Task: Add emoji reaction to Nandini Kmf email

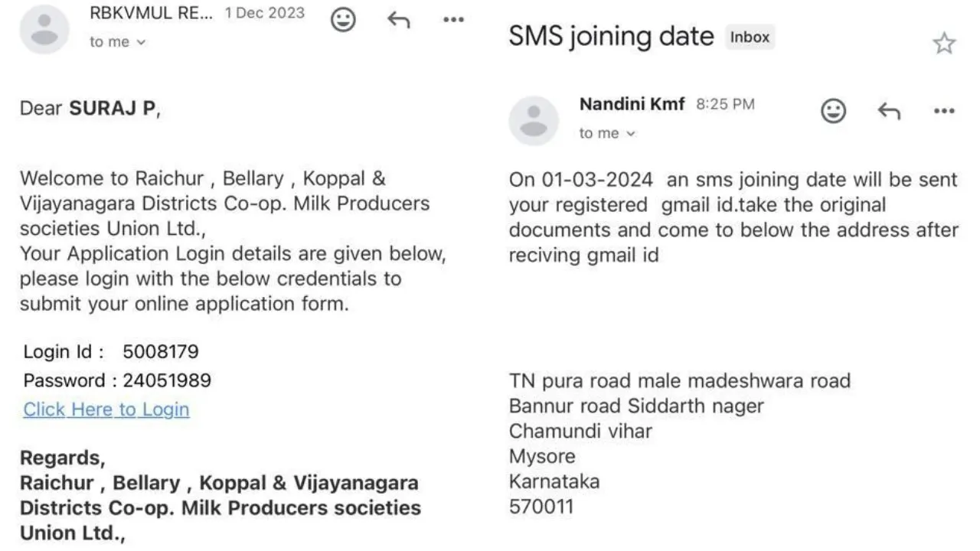Action: [x=833, y=111]
